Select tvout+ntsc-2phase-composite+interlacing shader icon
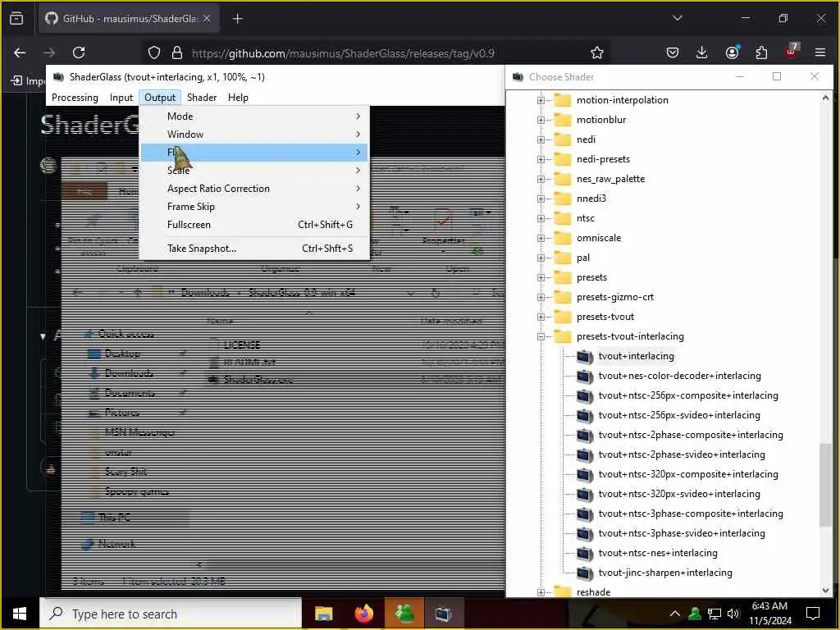This screenshot has height=630, width=840. coord(584,435)
